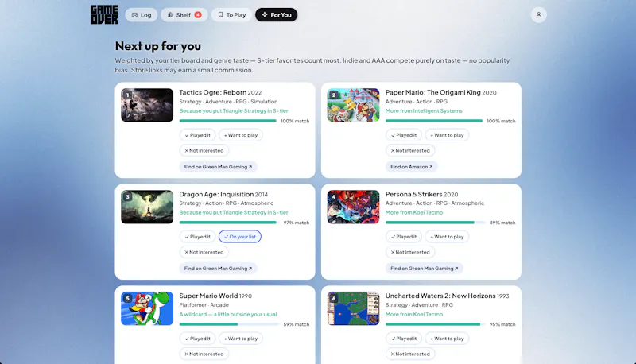The image size is (636, 364).
Task: Open Green Man Gaming link for Tactics Ogre
Action: point(218,167)
